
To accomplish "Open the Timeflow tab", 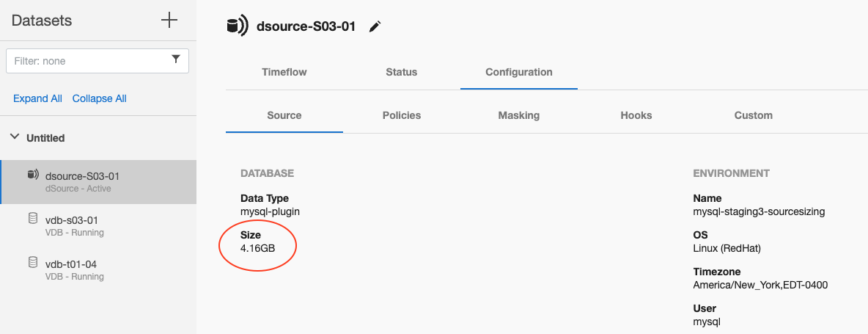I will [x=284, y=72].
